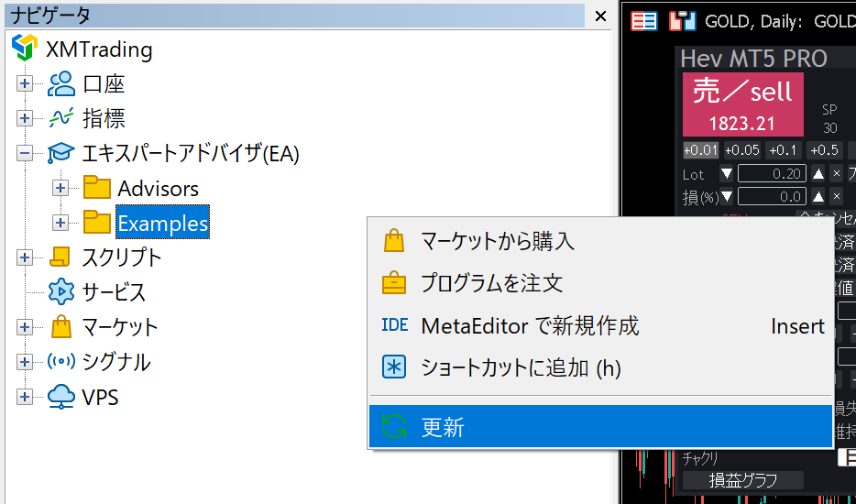
Task: Choose マーケットから購入 from context menu
Action: [x=600, y=241]
